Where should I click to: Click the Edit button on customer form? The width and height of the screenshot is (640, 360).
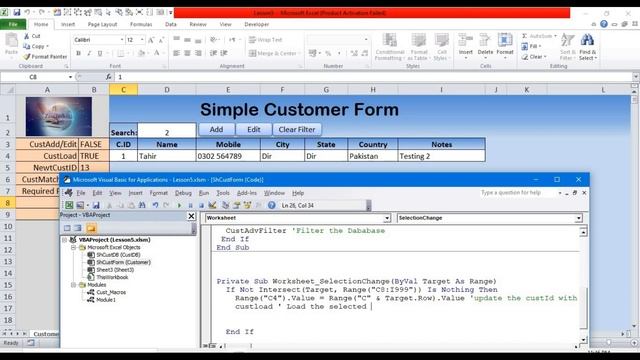pos(253,129)
